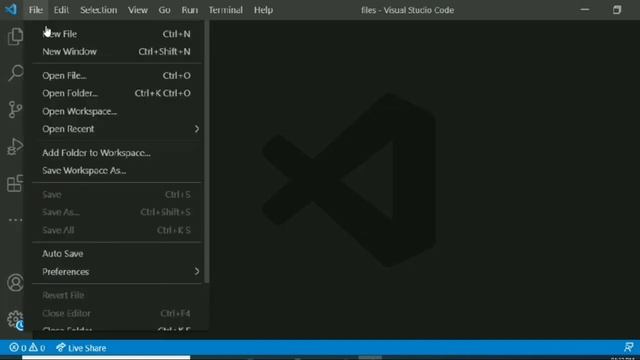
Task: Choose Save Workspace As...
Action: point(117,171)
